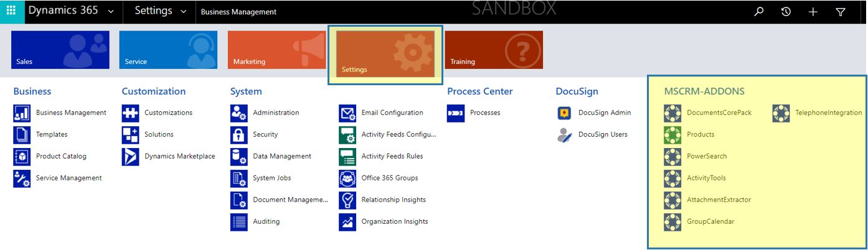This screenshot has width=868, height=250.
Task: Click the Dynamics Marketplace icon
Action: coord(130,157)
